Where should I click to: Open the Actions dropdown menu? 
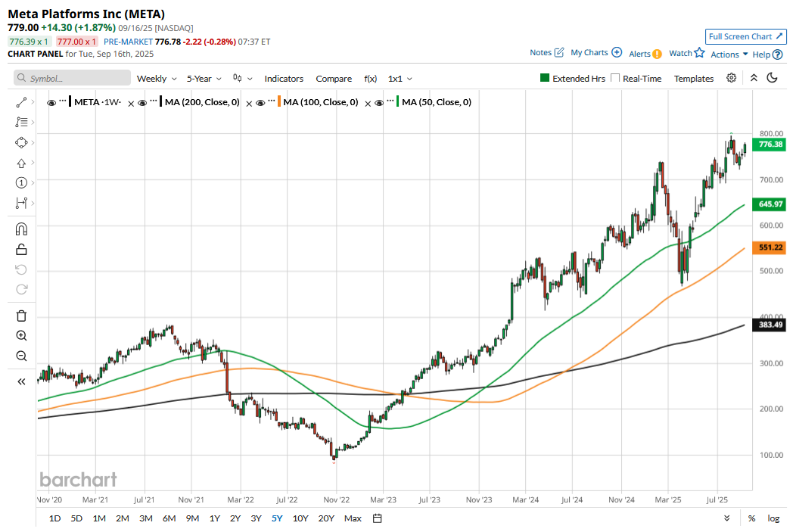[729, 54]
